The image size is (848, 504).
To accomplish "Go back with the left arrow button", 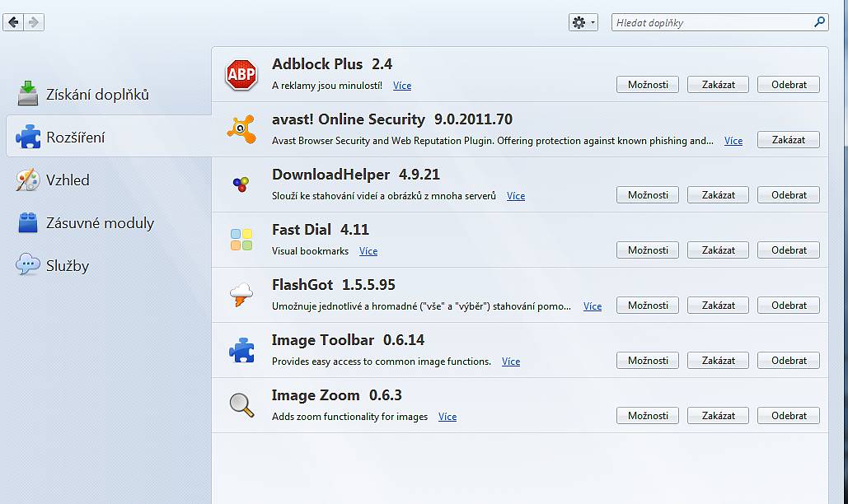I will coord(13,22).
